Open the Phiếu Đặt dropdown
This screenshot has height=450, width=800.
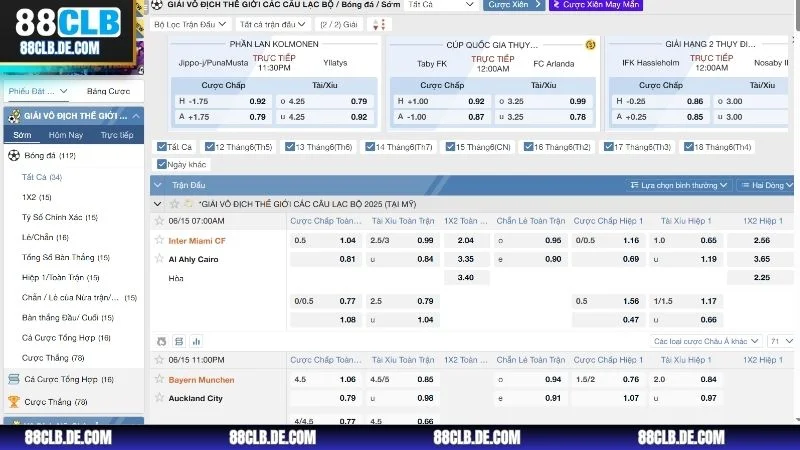pos(38,91)
